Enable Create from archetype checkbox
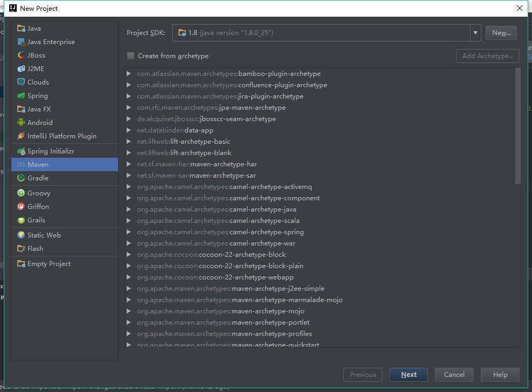This screenshot has height=392, width=532. point(130,56)
